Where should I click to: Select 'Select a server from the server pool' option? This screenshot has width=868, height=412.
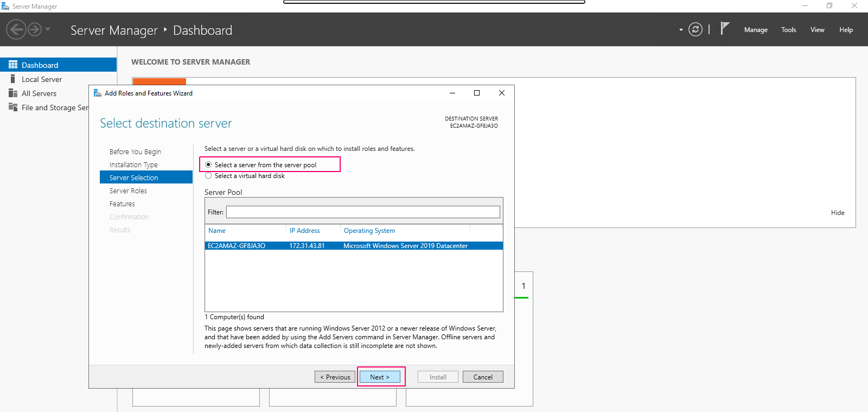click(208, 164)
